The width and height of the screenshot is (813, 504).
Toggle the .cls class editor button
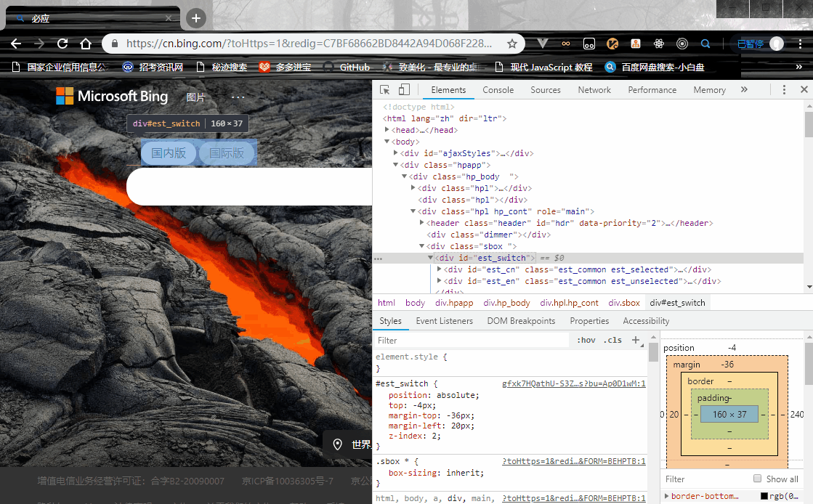click(x=613, y=340)
